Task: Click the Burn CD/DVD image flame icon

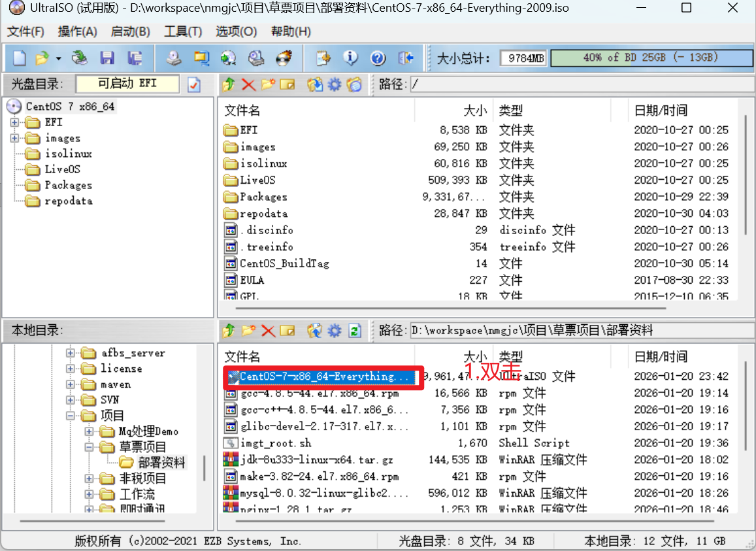Action: (x=284, y=58)
